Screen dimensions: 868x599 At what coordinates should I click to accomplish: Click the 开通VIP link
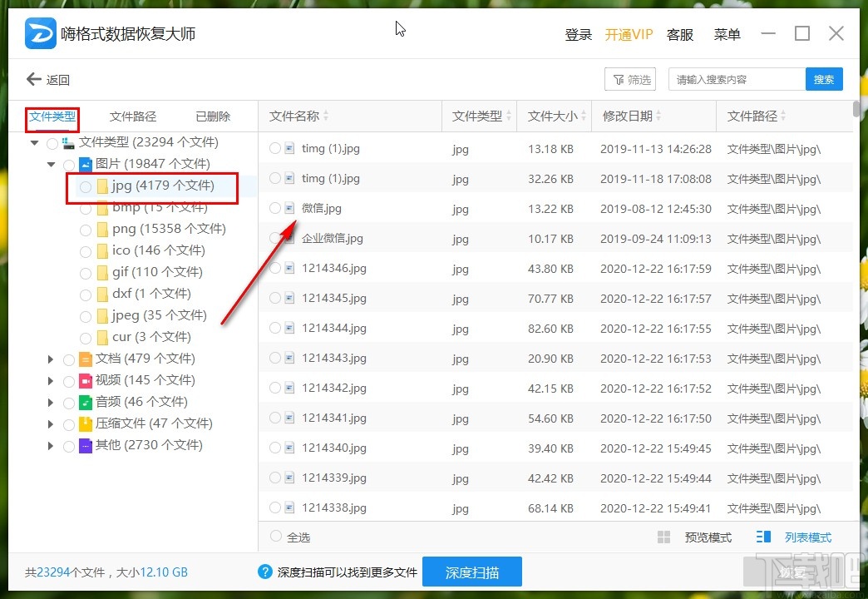[629, 34]
